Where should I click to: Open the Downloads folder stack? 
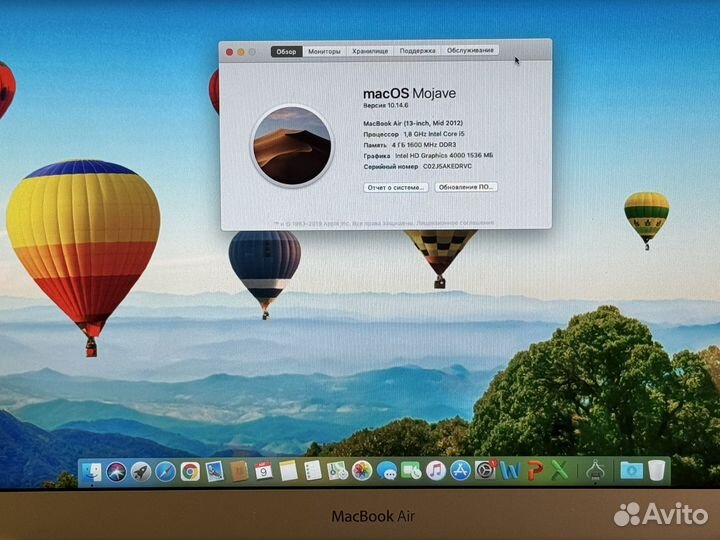(631, 471)
